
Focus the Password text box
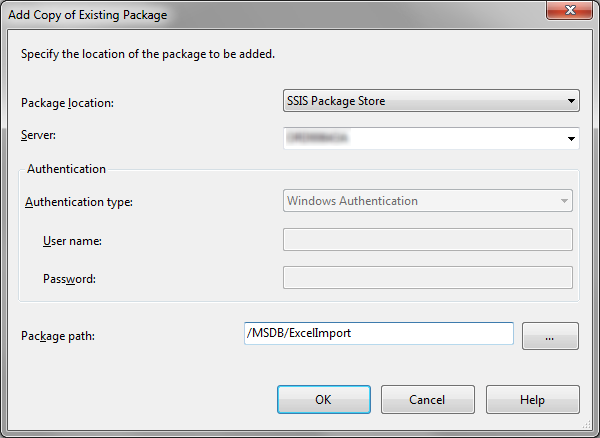[428, 278]
